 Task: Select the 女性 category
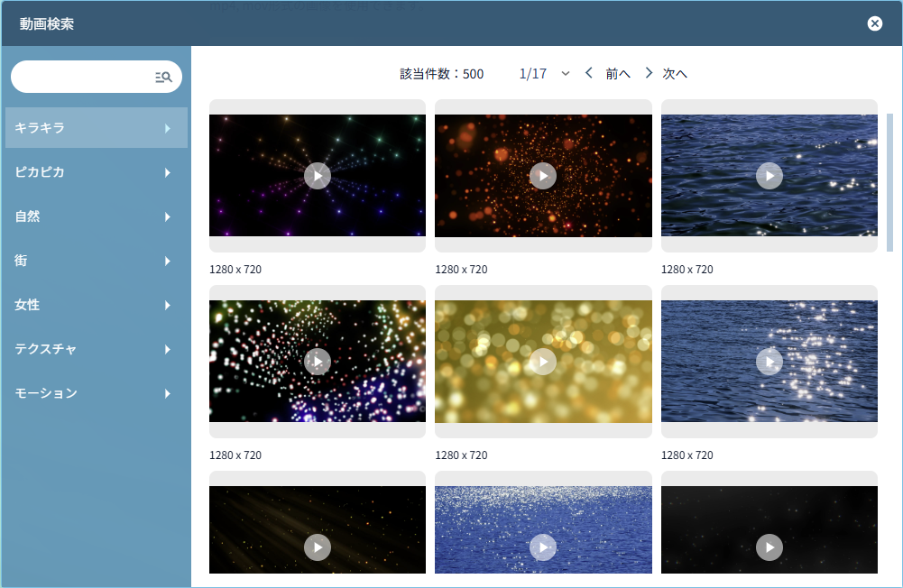pyautogui.click(x=97, y=305)
